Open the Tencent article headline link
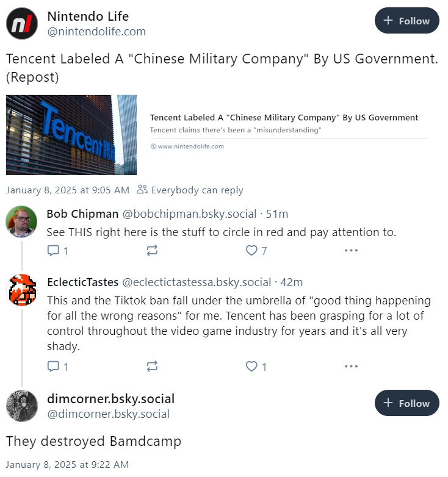The image size is (448, 477). coord(284,118)
